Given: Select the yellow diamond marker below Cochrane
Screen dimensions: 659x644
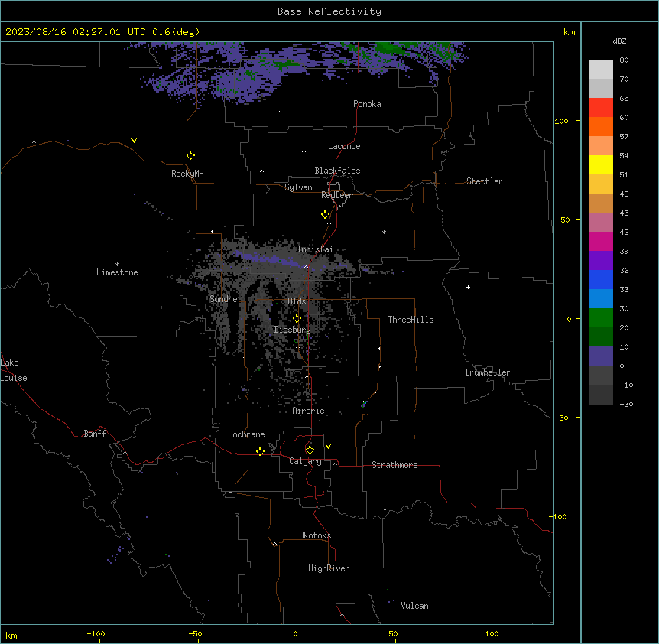Looking at the screenshot, I should pyautogui.click(x=260, y=451).
